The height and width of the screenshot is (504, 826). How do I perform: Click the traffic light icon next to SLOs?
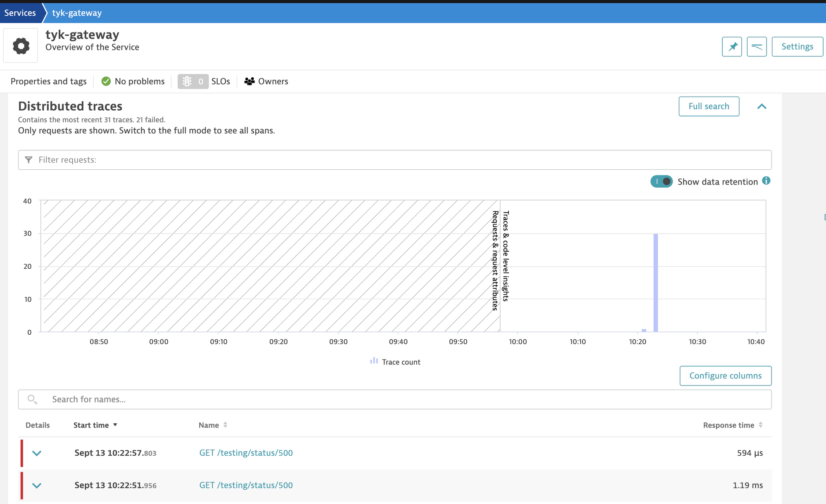click(x=188, y=81)
